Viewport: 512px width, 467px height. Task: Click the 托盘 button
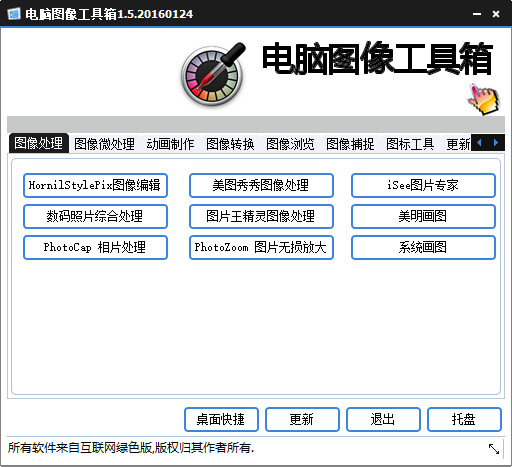(464, 419)
